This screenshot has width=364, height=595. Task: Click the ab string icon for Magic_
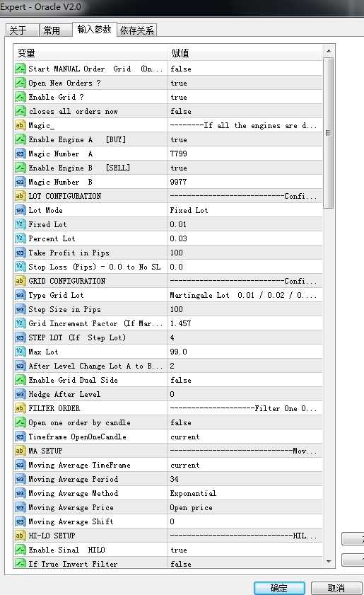point(20,125)
